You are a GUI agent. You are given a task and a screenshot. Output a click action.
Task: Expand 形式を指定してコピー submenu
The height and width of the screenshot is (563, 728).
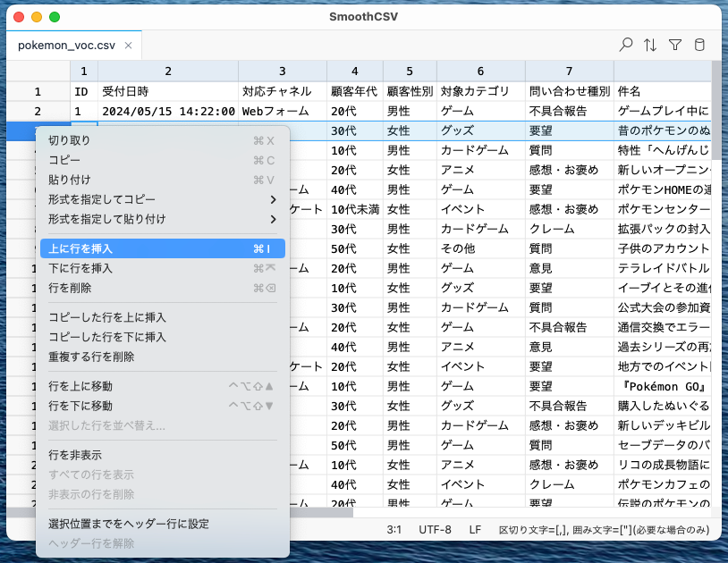pyautogui.click(x=161, y=199)
